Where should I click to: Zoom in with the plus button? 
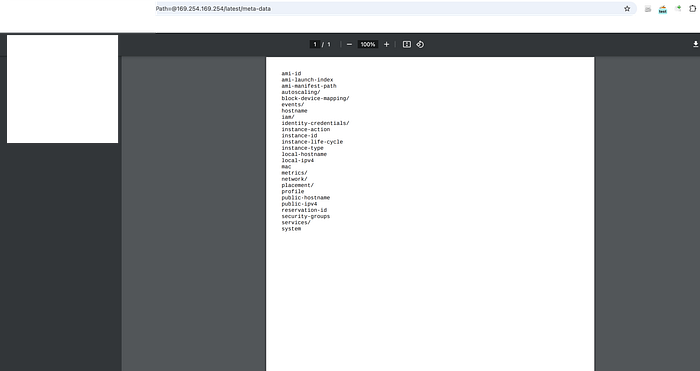pyautogui.click(x=386, y=44)
